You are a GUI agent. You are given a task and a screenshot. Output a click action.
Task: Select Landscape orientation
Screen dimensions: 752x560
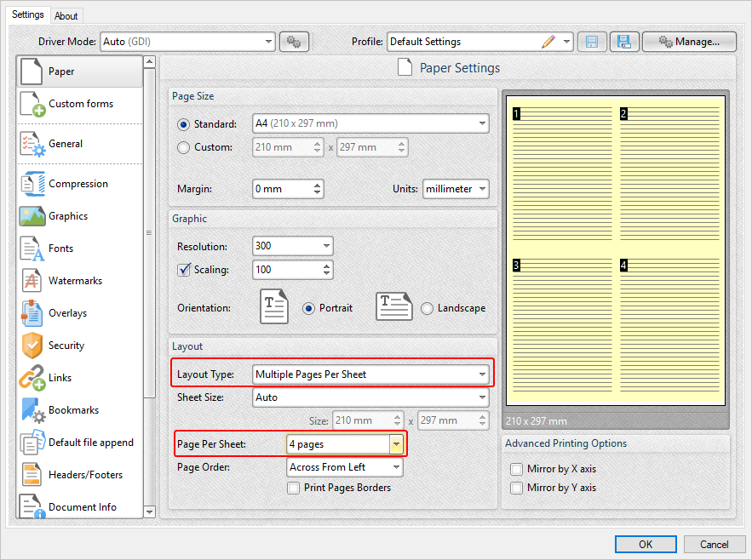click(x=427, y=309)
